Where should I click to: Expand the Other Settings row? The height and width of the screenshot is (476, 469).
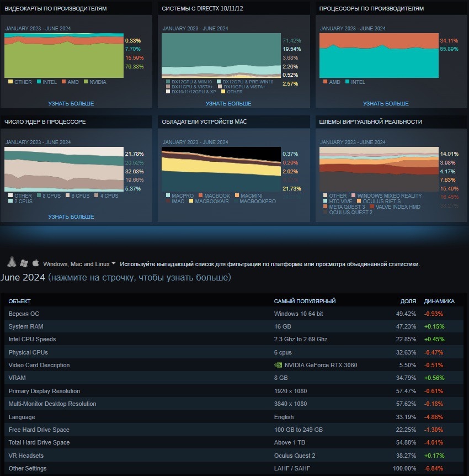(x=234, y=468)
